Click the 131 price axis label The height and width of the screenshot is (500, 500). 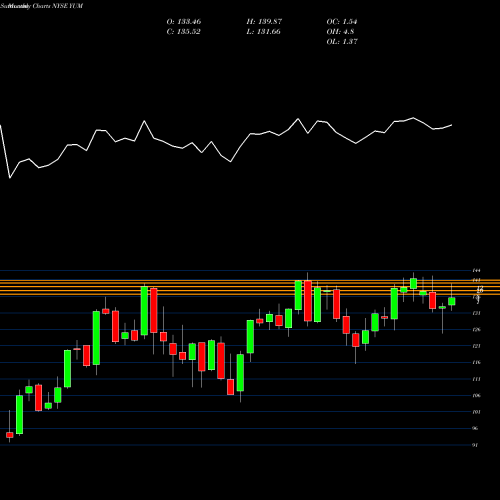pyautogui.click(x=476, y=313)
